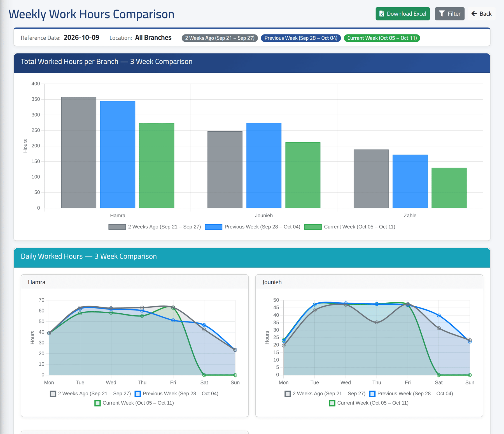Click Hamra's green Current Week bar
The width and height of the screenshot is (504, 434).
point(157,165)
